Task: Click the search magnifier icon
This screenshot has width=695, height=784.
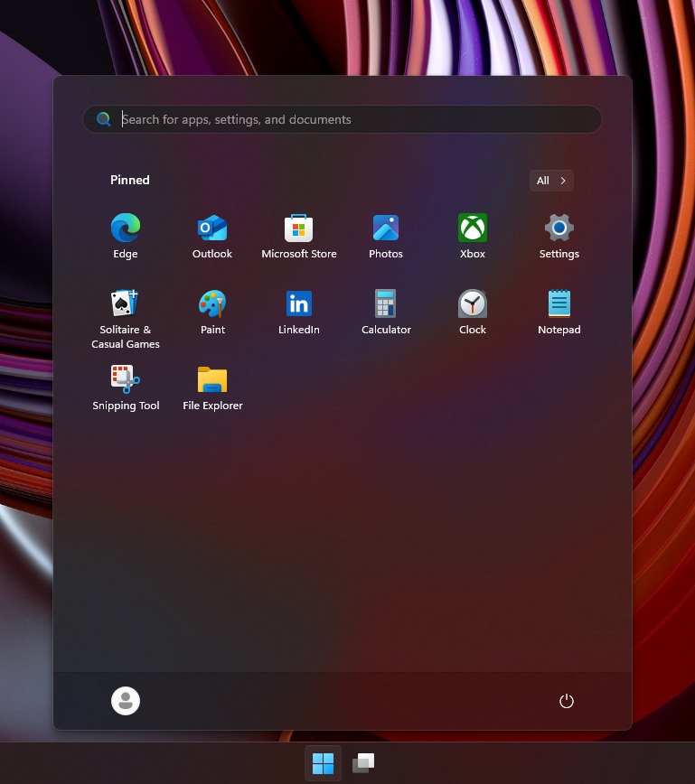Action: point(104,119)
